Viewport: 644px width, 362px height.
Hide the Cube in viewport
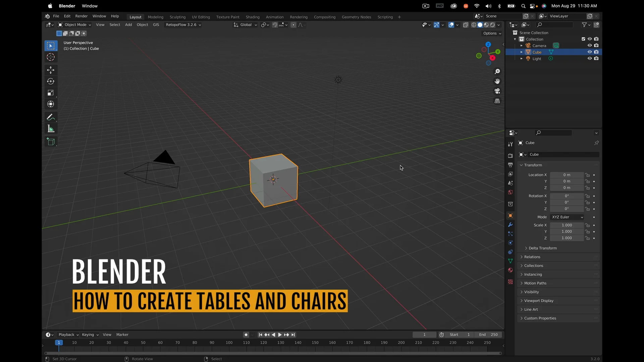click(590, 52)
